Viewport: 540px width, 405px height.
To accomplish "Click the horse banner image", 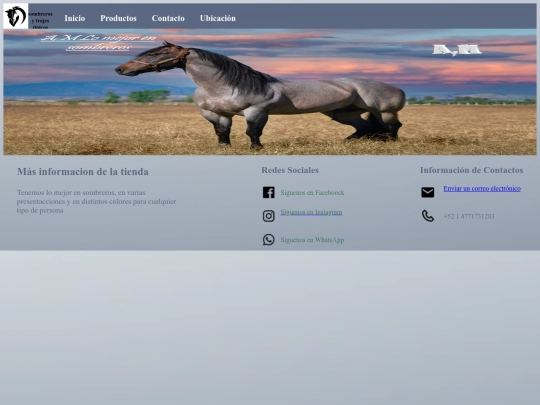I will point(270,92).
